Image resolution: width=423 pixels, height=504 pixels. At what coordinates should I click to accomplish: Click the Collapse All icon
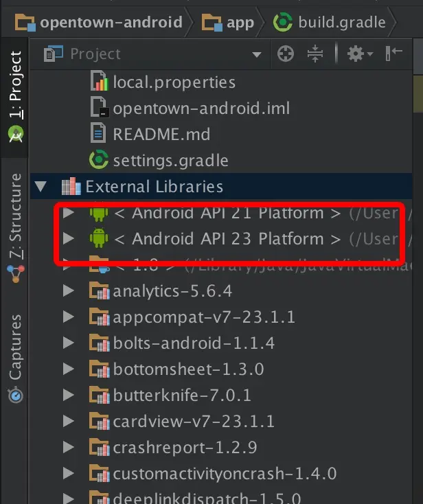315,54
